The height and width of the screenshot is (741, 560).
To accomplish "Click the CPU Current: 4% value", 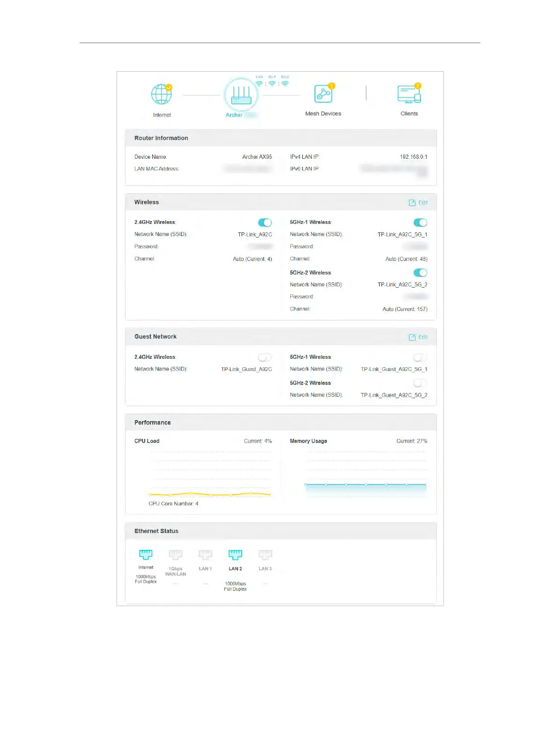I will pyautogui.click(x=258, y=441).
